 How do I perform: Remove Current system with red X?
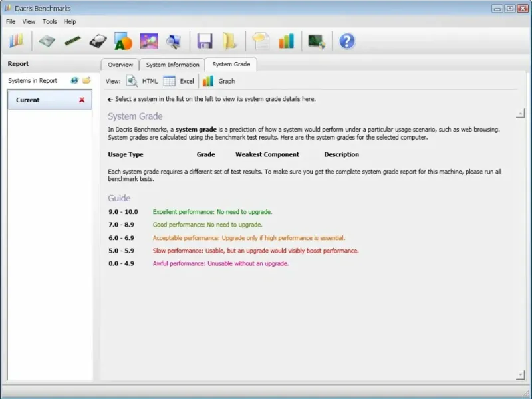(82, 100)
